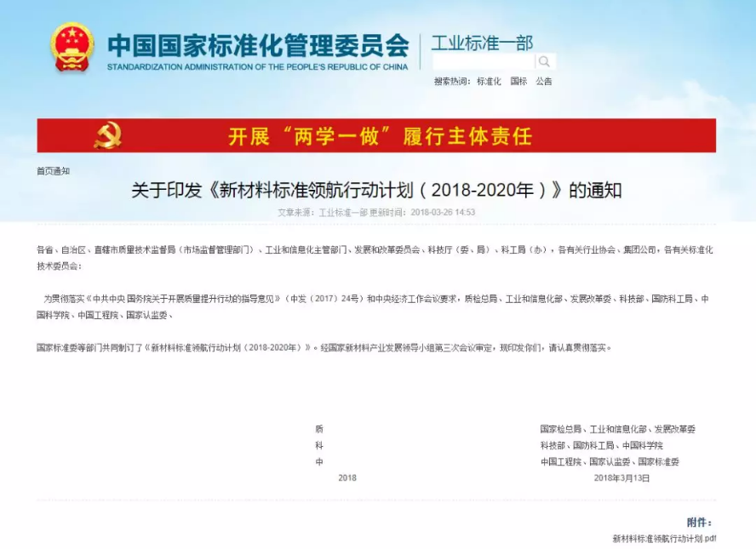Screen dimensions: 756x549
Task: Click the signature line beginning 国家检总局、工业和信息化部
Action: click(x=617, y=429)
